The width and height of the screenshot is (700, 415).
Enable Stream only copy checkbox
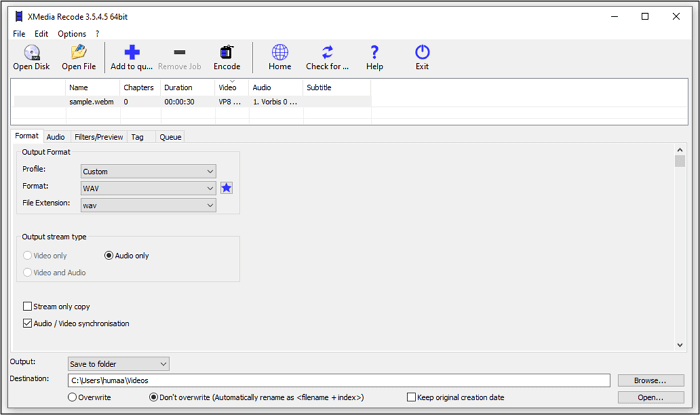pos(27,306)
